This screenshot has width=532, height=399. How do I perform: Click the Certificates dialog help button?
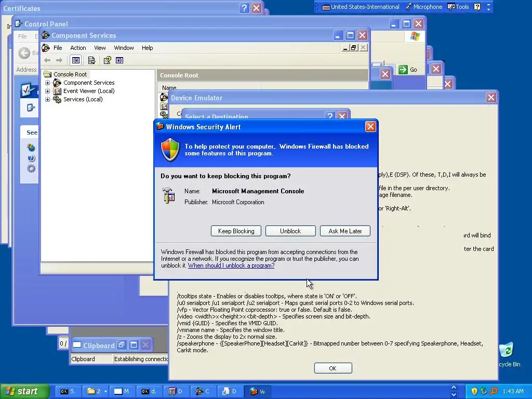[x=244, y=8]
